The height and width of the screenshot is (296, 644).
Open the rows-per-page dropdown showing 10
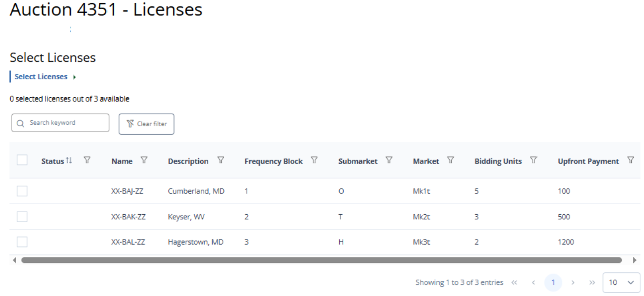coord(621,283)
